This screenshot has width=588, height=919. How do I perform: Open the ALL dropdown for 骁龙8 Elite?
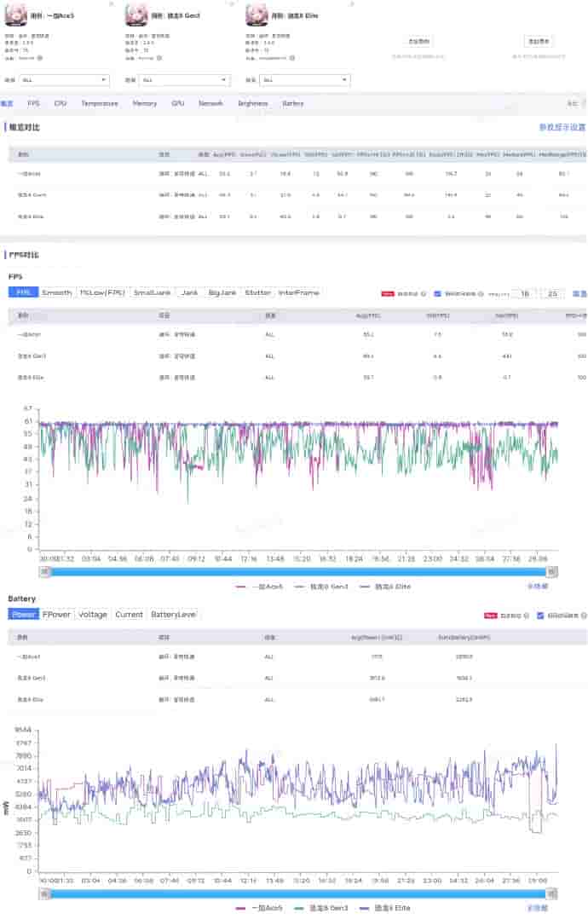(x=304, y=80)
